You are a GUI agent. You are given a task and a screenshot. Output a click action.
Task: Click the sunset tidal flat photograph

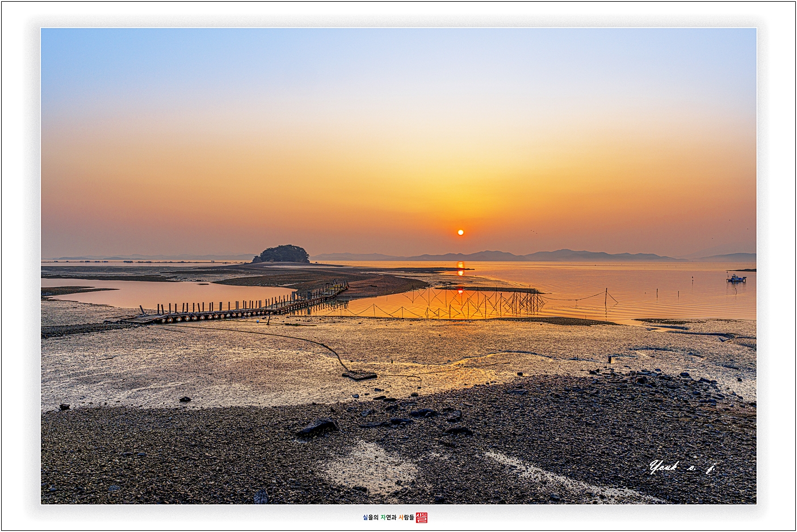point(398,266)
